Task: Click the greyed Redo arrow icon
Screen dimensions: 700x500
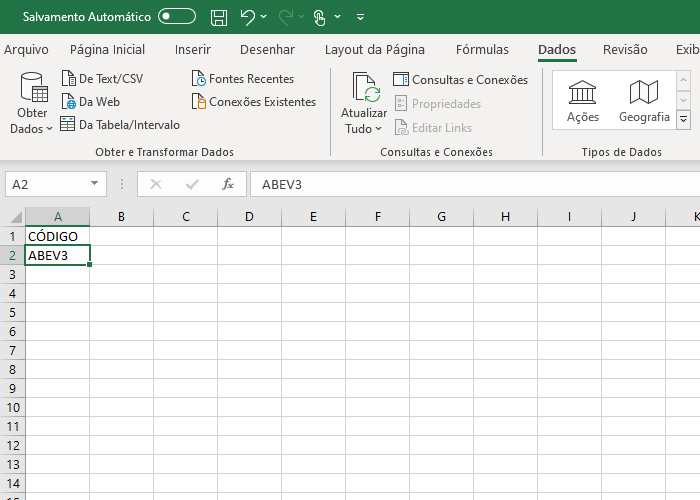Action: point(285,17)
